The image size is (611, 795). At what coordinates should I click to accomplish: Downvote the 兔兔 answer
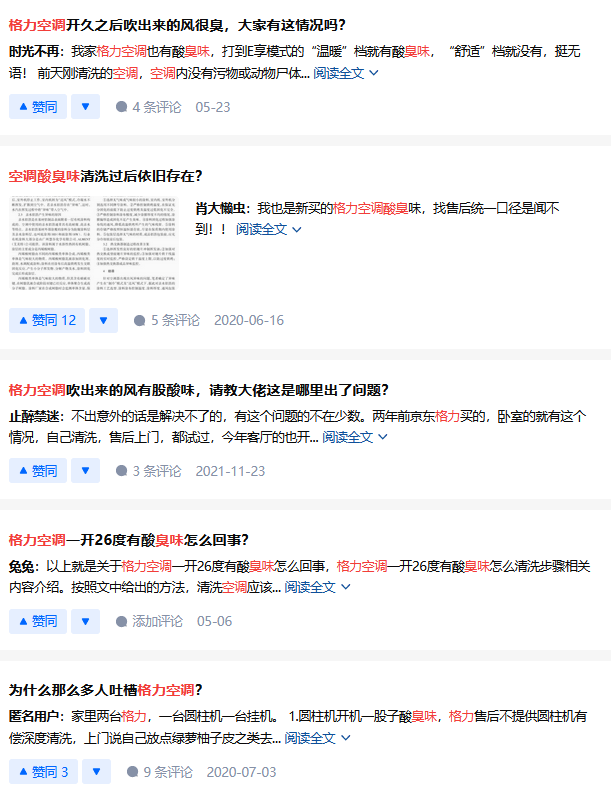pyautogui.click(x=85, y=622)
